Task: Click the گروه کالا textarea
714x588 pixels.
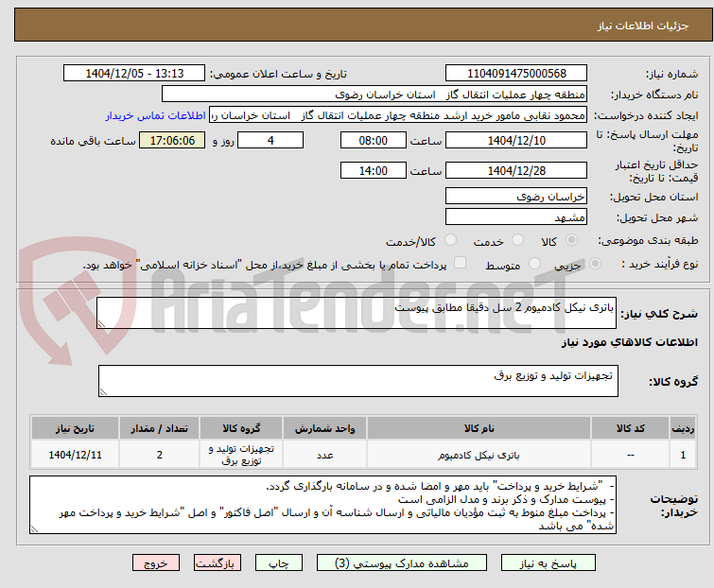Action: (357, 381)
